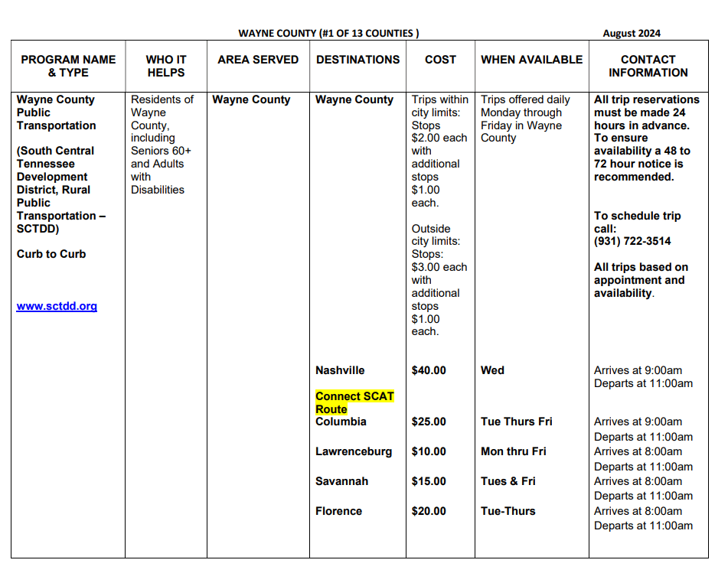The height and width of the screenshot is (573, 728).
Task: Click the 'Nashville' destination
Action: click(x=340, y=371)
